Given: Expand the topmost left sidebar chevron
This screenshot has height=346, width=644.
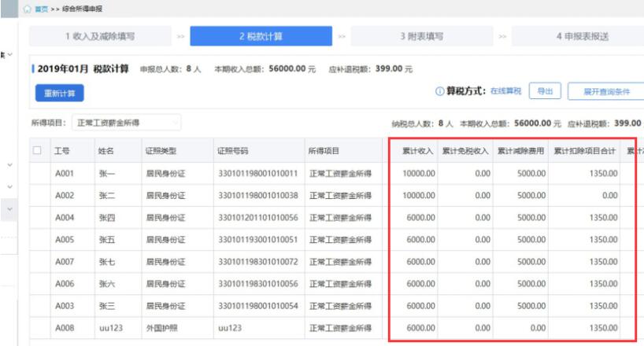Looking at the screenshot, I should click(9, 54).
